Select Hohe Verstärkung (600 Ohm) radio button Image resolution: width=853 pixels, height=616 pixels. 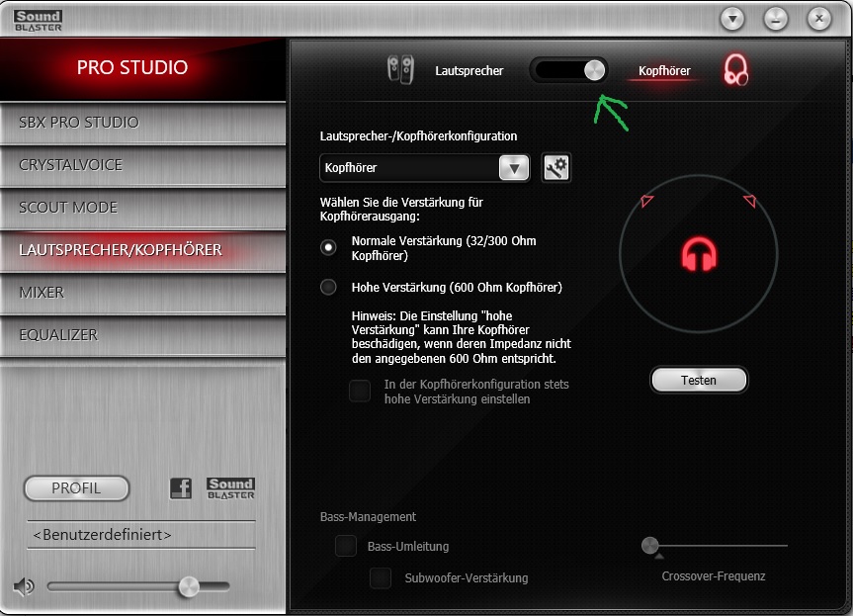click(x=328, y=287)
